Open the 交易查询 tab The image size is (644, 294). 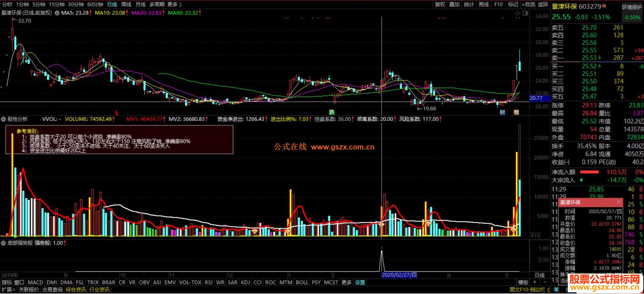click(x=52, y=289)
